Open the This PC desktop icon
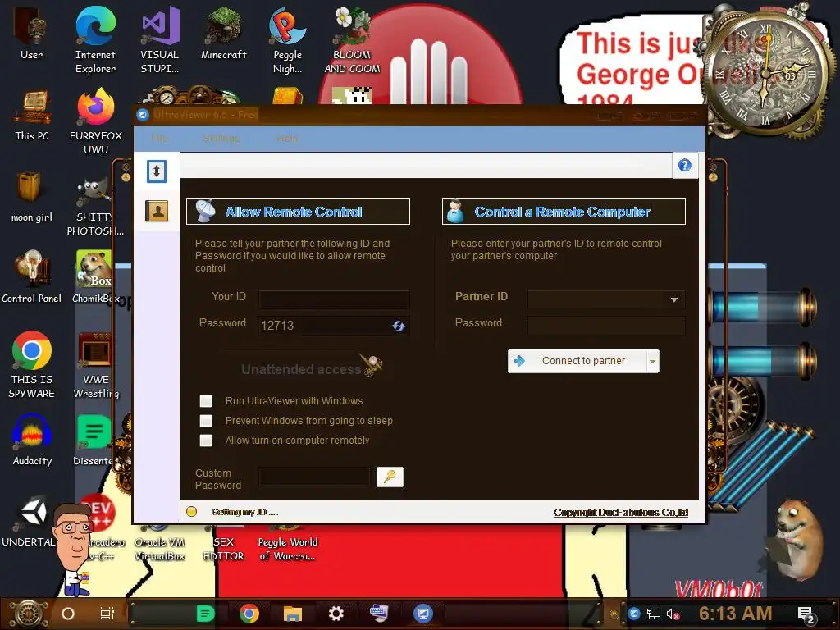This screenshot has width=840, height=630. (32, 115)
